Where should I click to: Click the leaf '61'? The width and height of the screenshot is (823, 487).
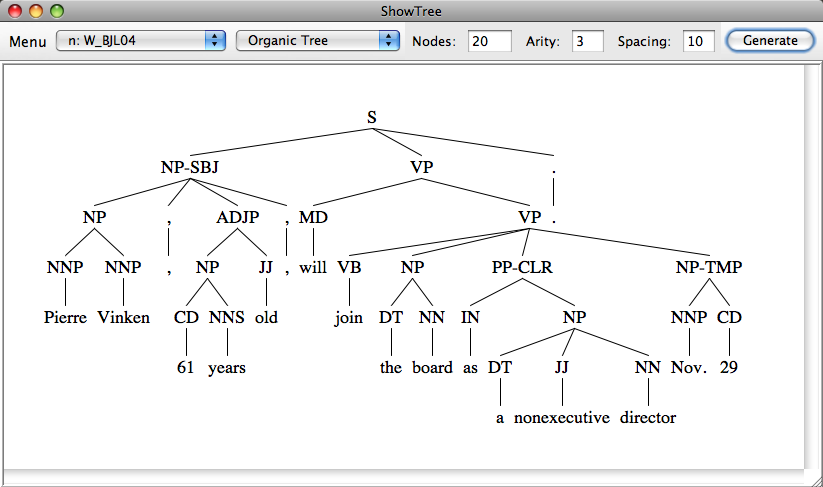coord(186,367)
